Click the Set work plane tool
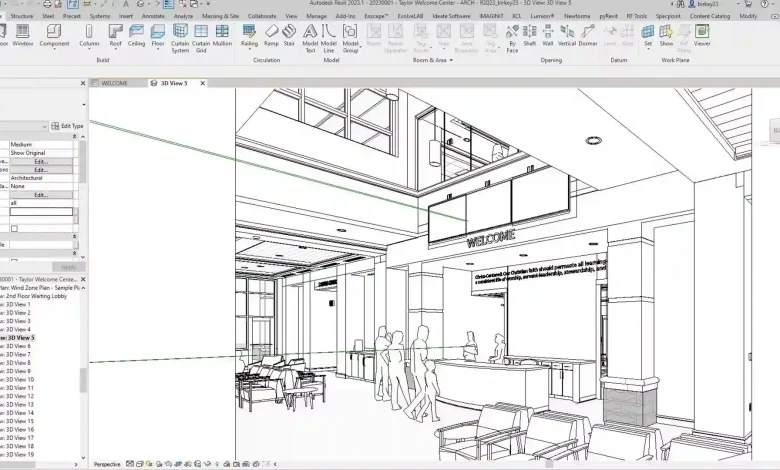 click(648, 35)
